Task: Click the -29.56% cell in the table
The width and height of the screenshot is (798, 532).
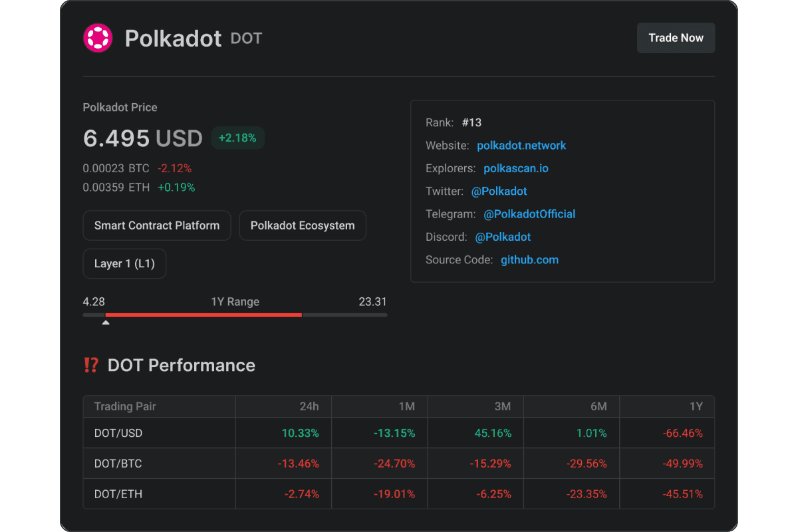Action: (586, 464)
